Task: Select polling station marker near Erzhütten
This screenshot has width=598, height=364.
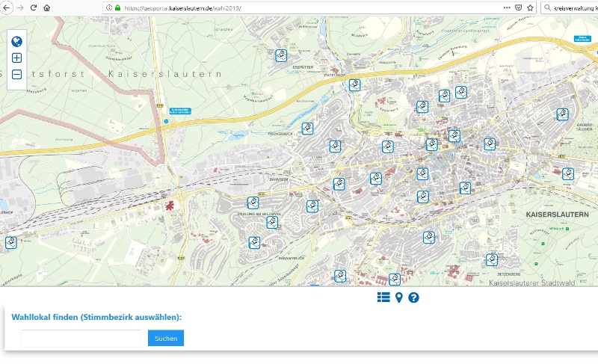Action: coord(280,55)
